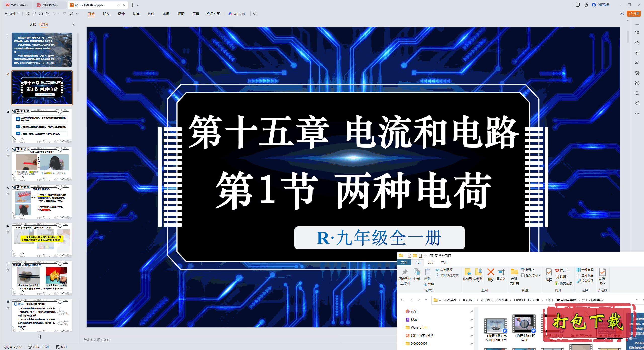Click New Folder icon in Explorer ribbon
The height and width of the screenshot is (350, 644).
point(514,276)
